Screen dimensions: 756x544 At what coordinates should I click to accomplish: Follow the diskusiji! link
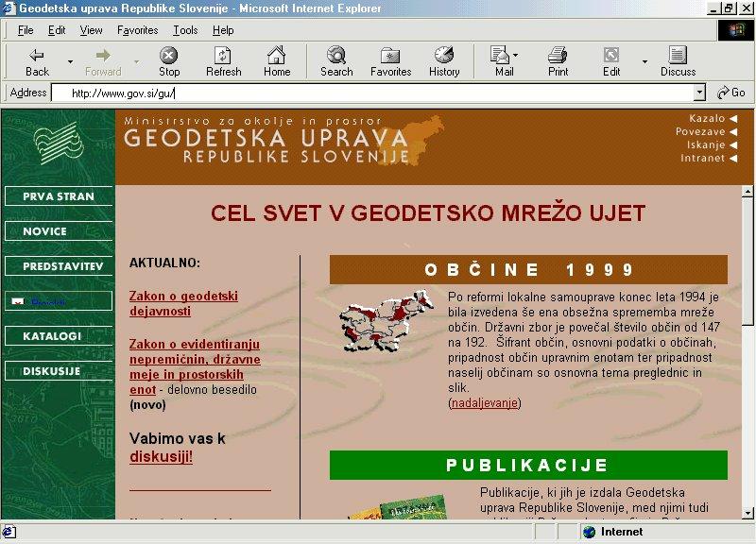pos(161,457)
